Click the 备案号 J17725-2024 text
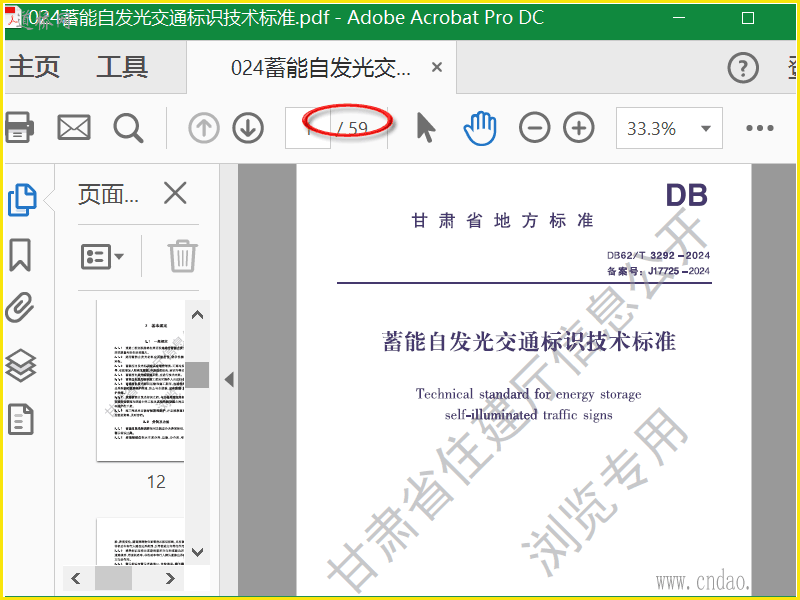 coord(658,271)
